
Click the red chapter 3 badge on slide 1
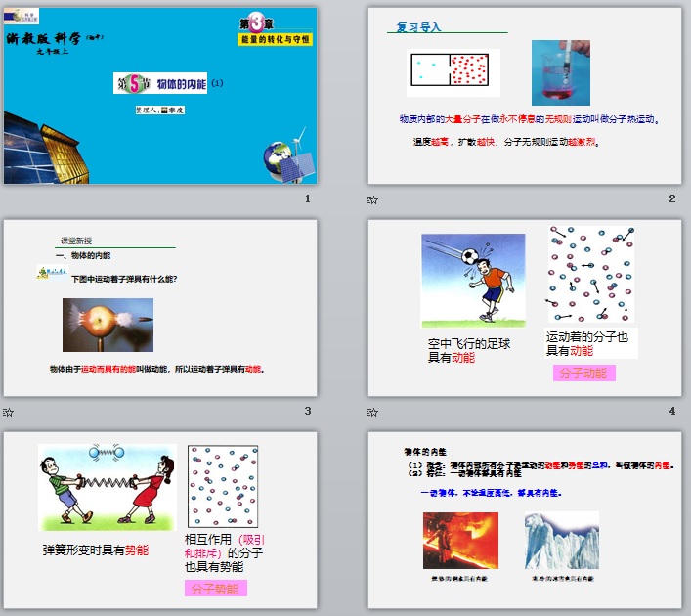tap(251, 23)
